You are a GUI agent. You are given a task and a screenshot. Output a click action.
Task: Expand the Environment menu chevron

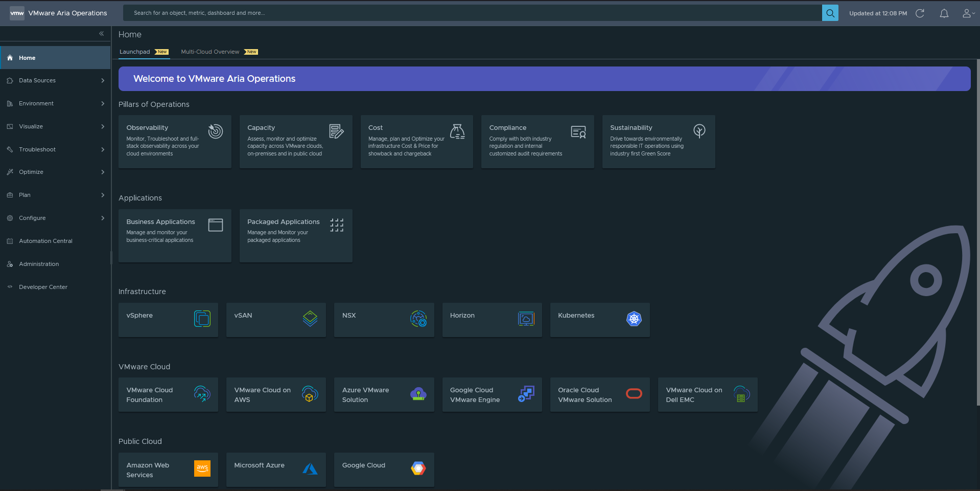coord(103,103)
